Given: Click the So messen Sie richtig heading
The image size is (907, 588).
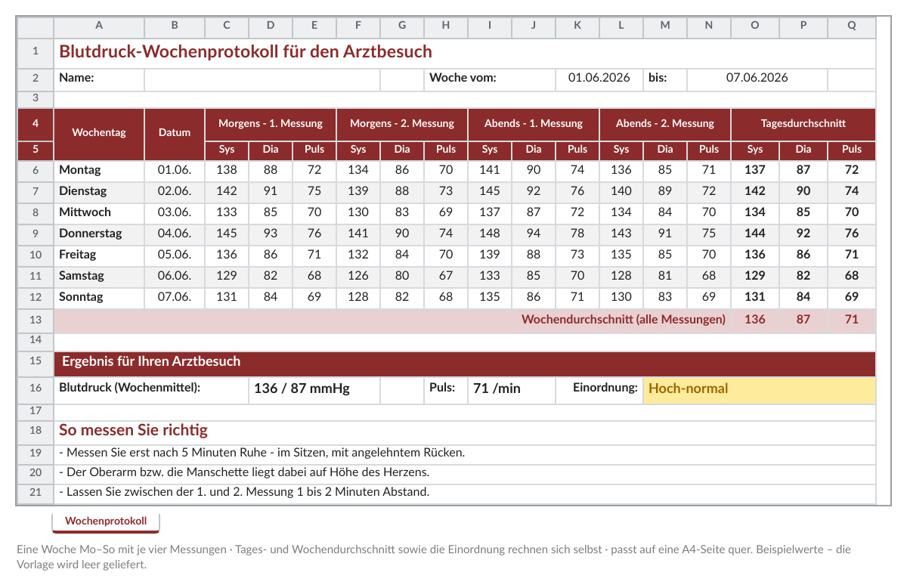Looking at the screenshot, I should 133,431.
